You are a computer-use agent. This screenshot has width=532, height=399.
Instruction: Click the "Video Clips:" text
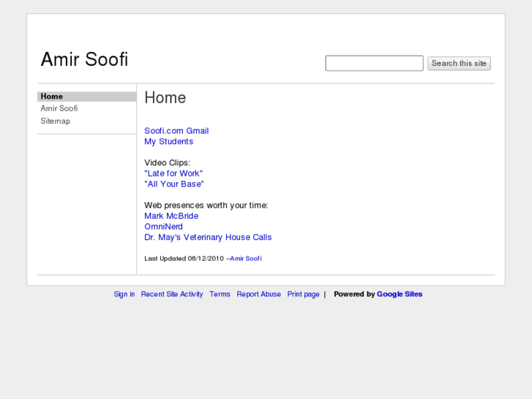coord(168,163)
